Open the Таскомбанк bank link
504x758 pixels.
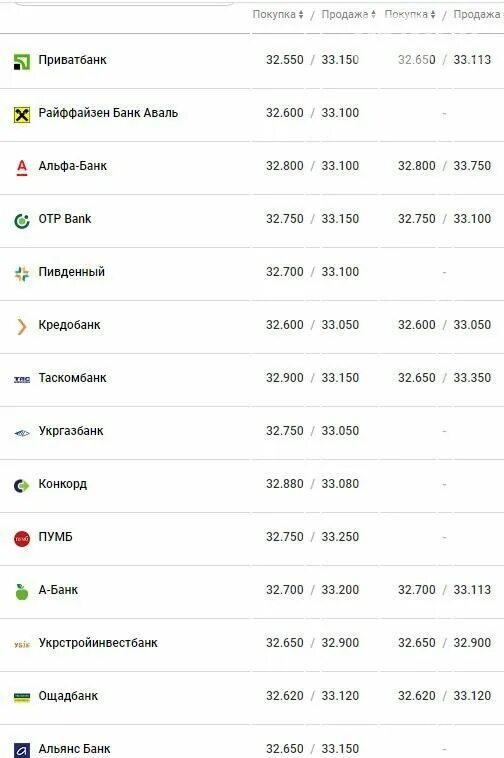pos(72,378)
